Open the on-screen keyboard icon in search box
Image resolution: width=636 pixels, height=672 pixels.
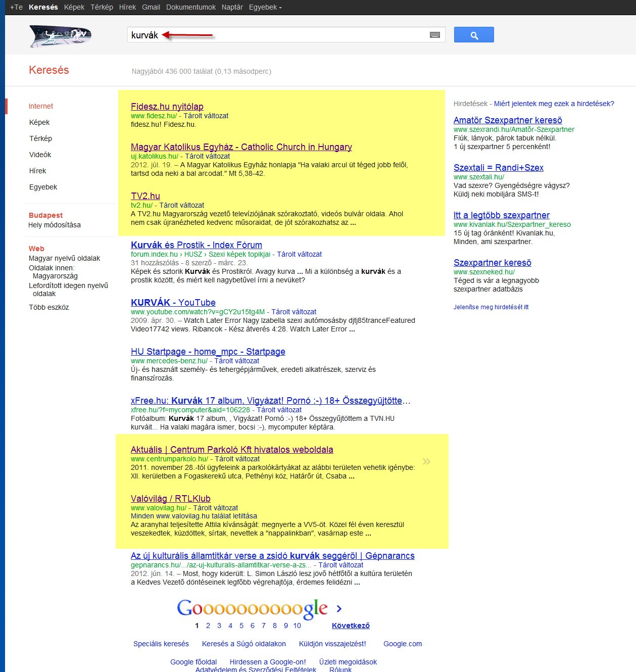coord(434,35)
